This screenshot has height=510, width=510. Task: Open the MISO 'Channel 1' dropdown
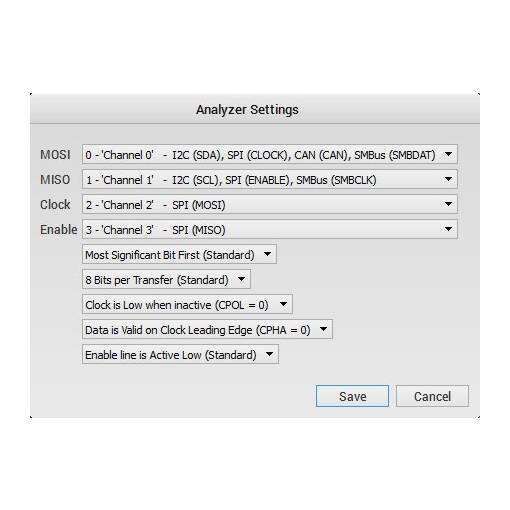(x=270, y=179)
